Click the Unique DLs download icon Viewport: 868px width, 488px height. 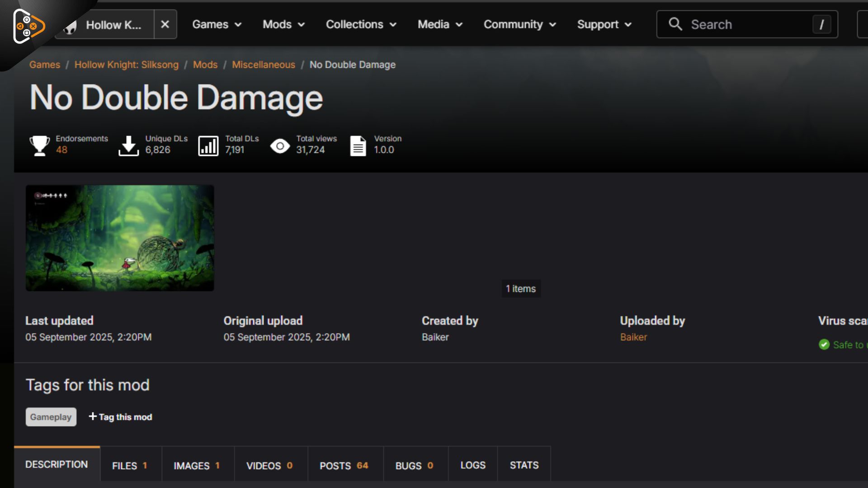[x=129, y=145]
